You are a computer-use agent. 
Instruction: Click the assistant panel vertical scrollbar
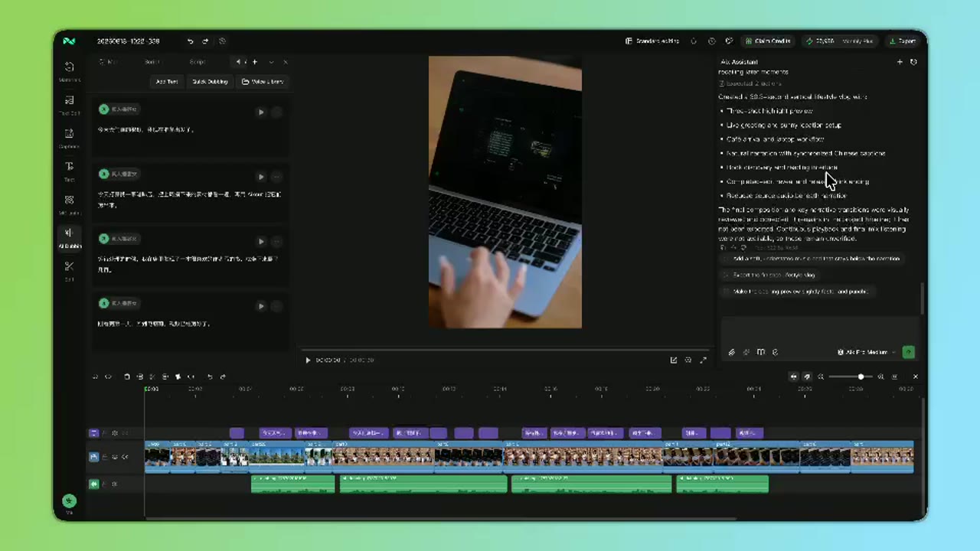click(x=922, y=298)
